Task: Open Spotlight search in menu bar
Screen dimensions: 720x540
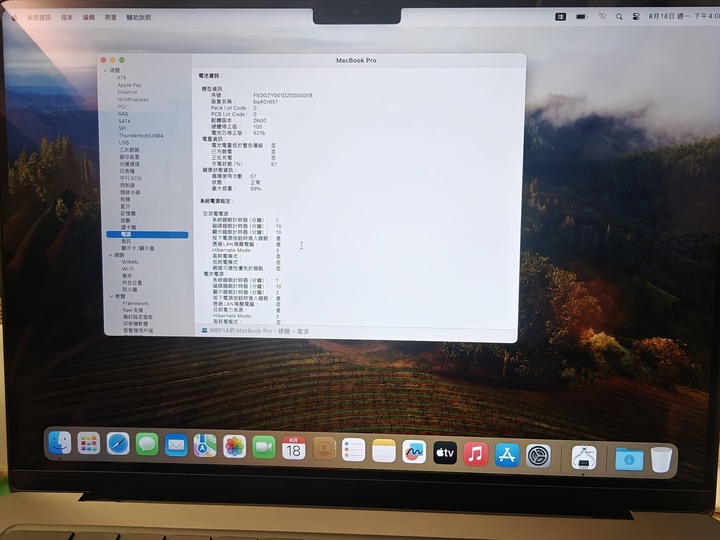Action: point(619,17)
